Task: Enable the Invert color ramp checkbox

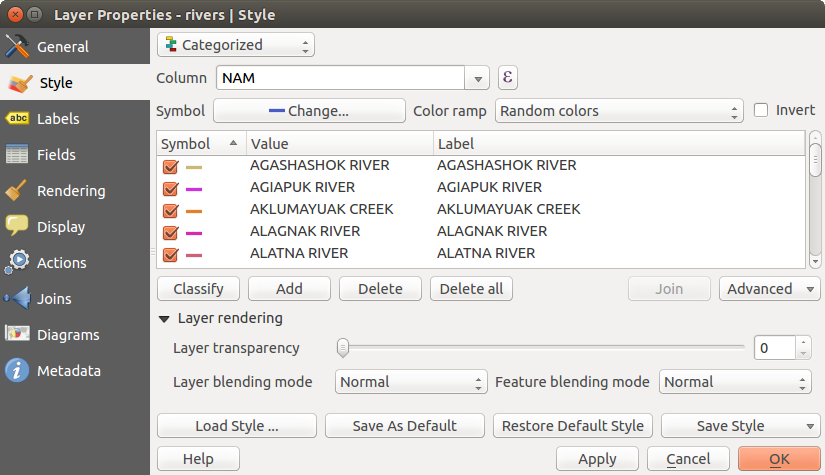Action: click(x=762, y=110)
